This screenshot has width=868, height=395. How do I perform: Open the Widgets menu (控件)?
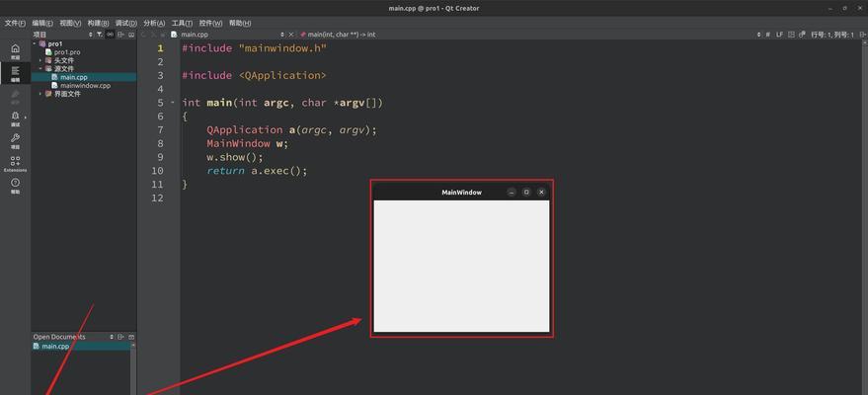(x=211, y=24)
